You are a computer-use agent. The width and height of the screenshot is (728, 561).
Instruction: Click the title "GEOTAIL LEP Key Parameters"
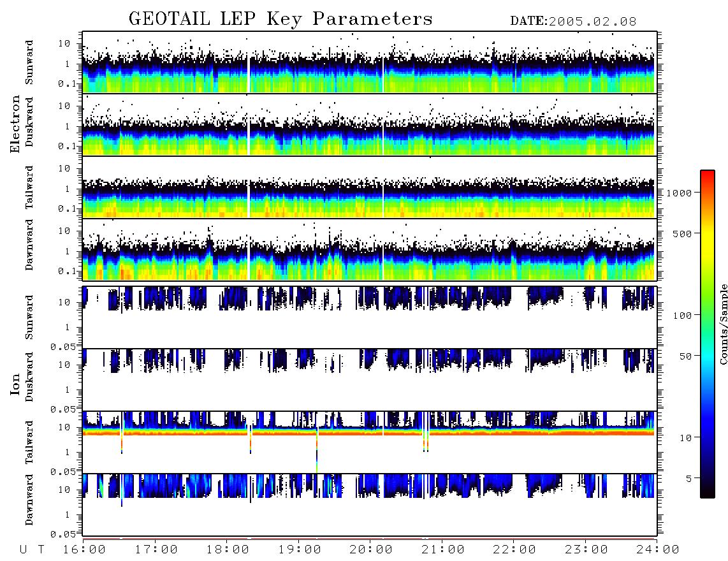(x=280, y=19)
